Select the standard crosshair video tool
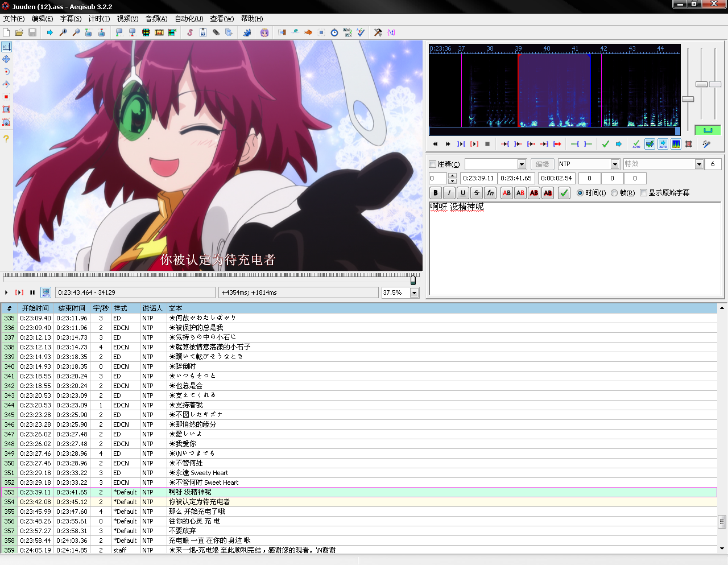Viewport: 728px width, 565px height. click(6, 47)
